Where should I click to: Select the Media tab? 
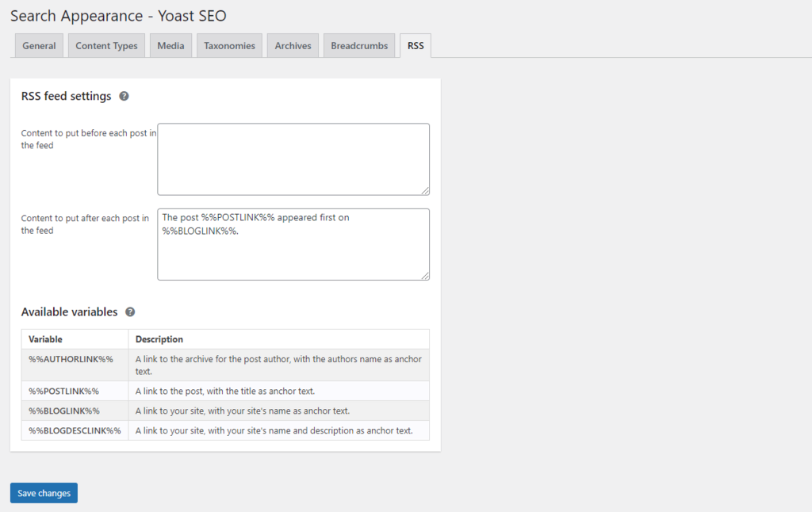pyautogui.click(x=170, y=45)
